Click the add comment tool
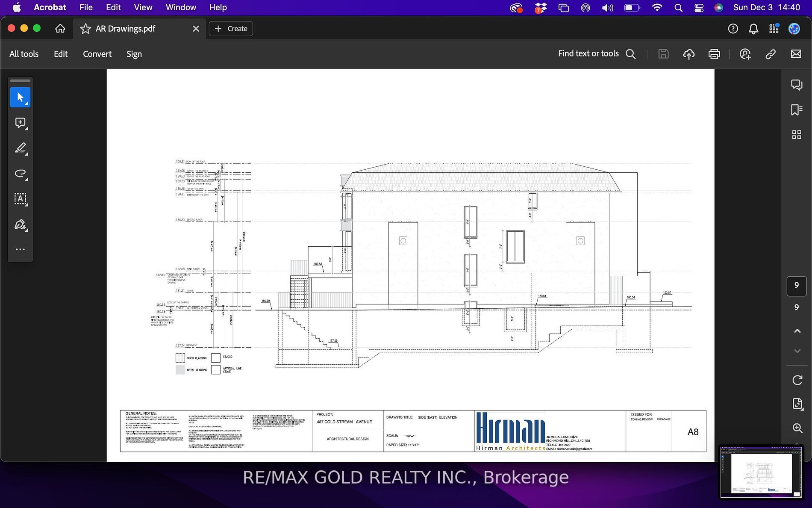Screen dimensions: 812x508 point(20,123)
